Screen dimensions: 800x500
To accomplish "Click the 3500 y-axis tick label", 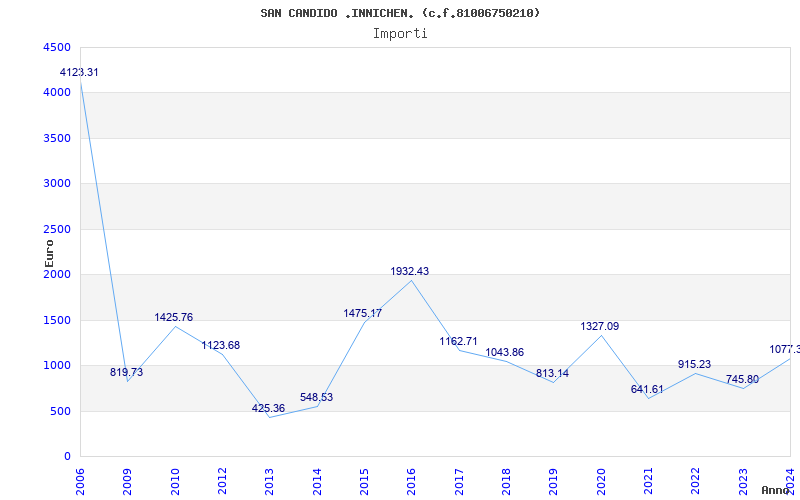I will click(57, 138).
